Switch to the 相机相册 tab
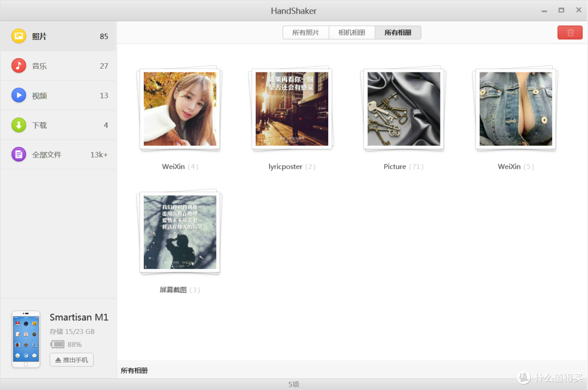The width and height of the screenshot is (588, 390). (x=352, y=33)
